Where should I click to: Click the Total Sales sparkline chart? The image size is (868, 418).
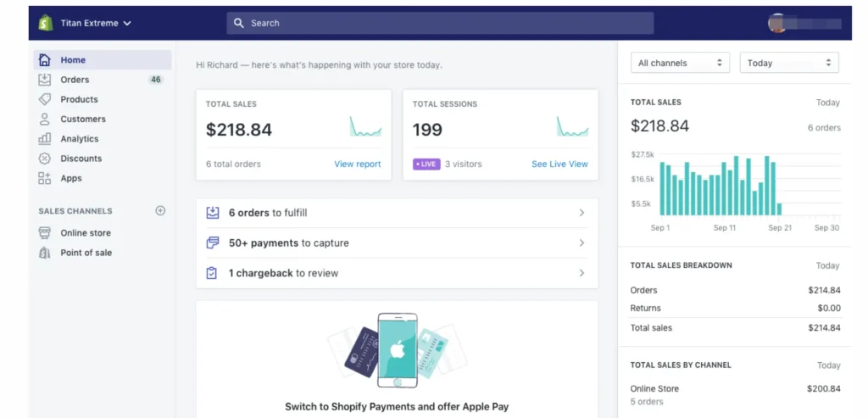[365, 127]
